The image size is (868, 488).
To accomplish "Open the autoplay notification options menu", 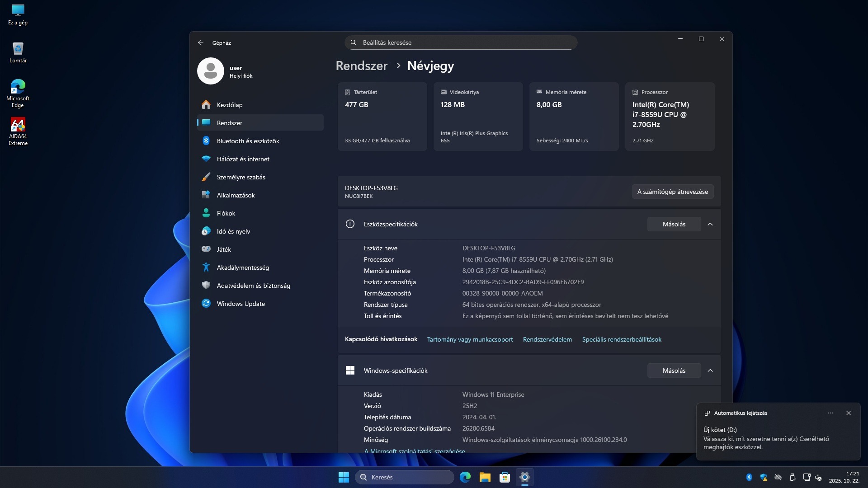I will pos(830,413).
